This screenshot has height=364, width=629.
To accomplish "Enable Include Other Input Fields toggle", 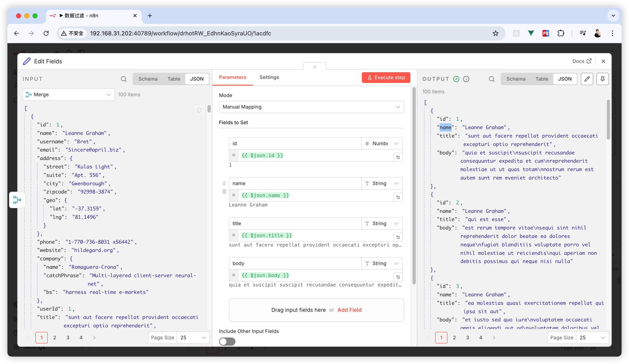I will pyautogui.click(x=227, y=341).
